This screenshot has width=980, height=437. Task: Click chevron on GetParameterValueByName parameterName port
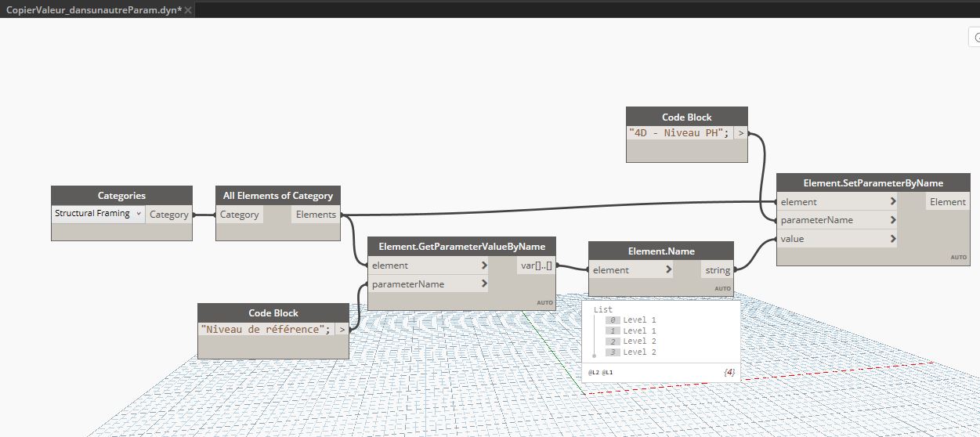pyautogui.click(x=484, y=284)
